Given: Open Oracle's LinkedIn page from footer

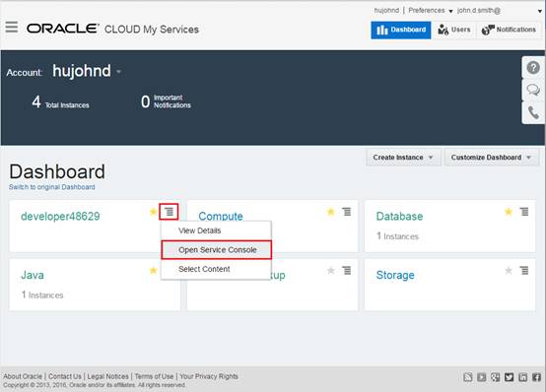Looking at the screenshot, I should (522, 377).
